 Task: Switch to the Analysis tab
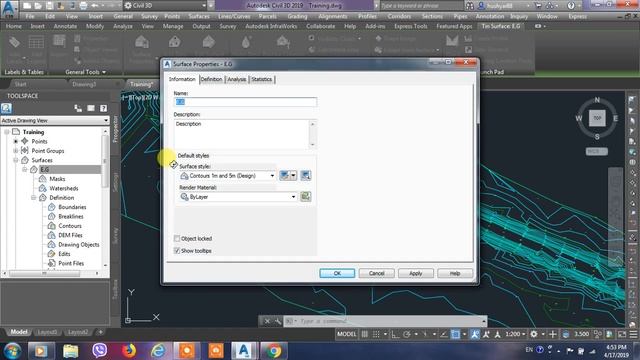tap(236, 79)
